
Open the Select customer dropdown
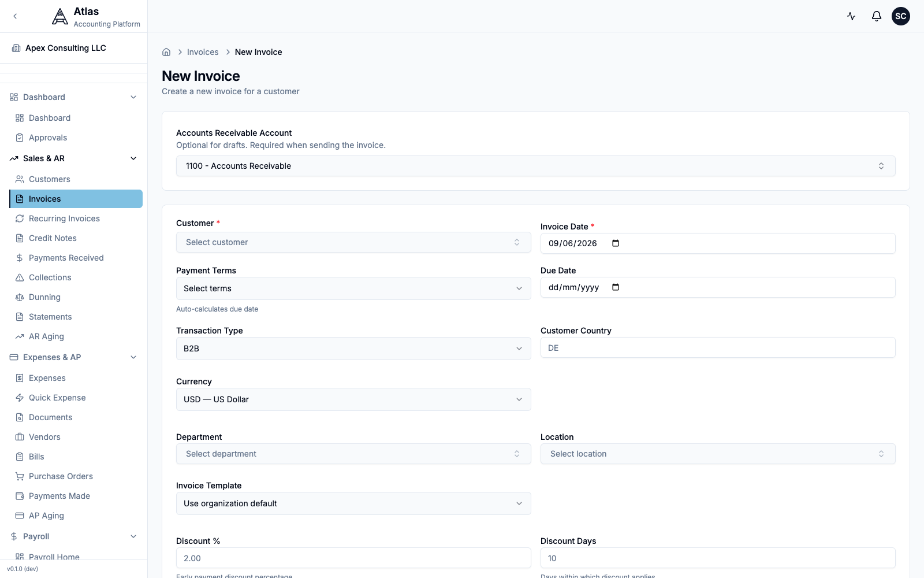pos(353,242)
